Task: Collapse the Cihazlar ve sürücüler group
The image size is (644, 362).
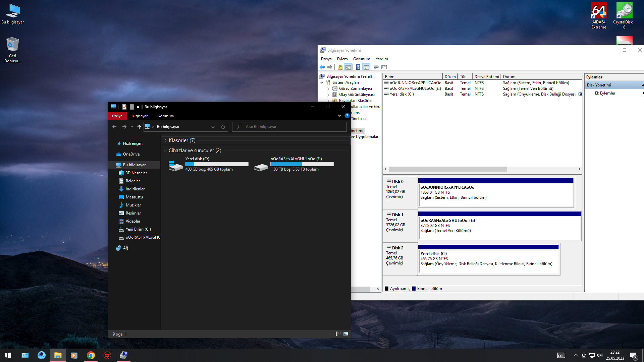Action: point(166,150)
